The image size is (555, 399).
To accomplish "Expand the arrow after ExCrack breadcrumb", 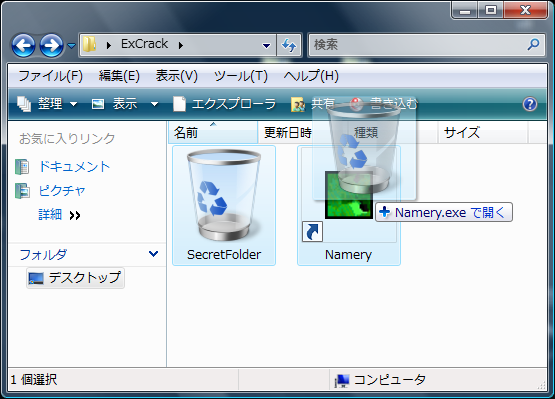I will pyautogui.click(x=181, y=45).
